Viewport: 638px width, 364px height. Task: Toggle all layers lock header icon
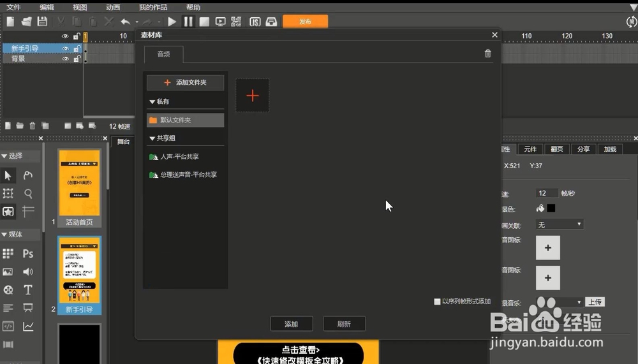click(x=77, y=36)
